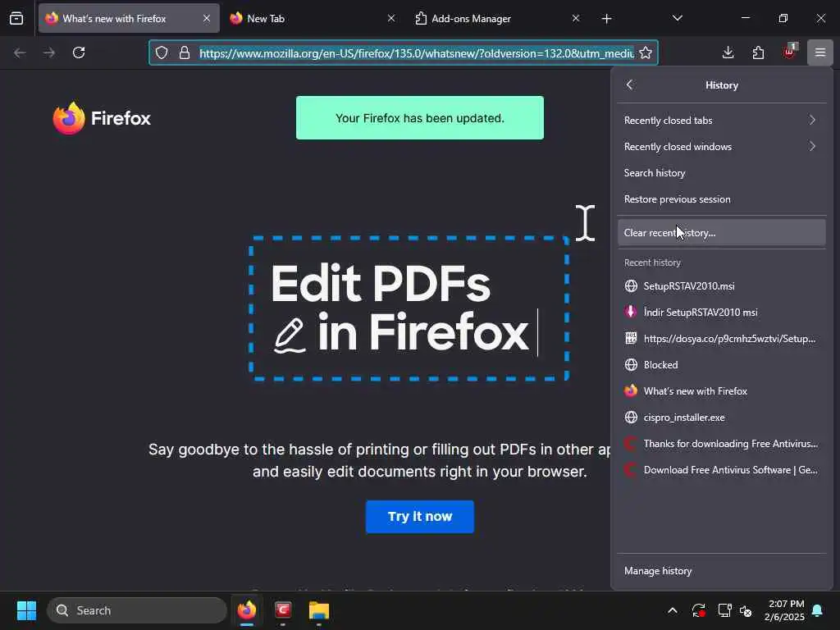Bookmark this page with the star
Viewport: 840px width, 630px height.
(x=646, y=52)
